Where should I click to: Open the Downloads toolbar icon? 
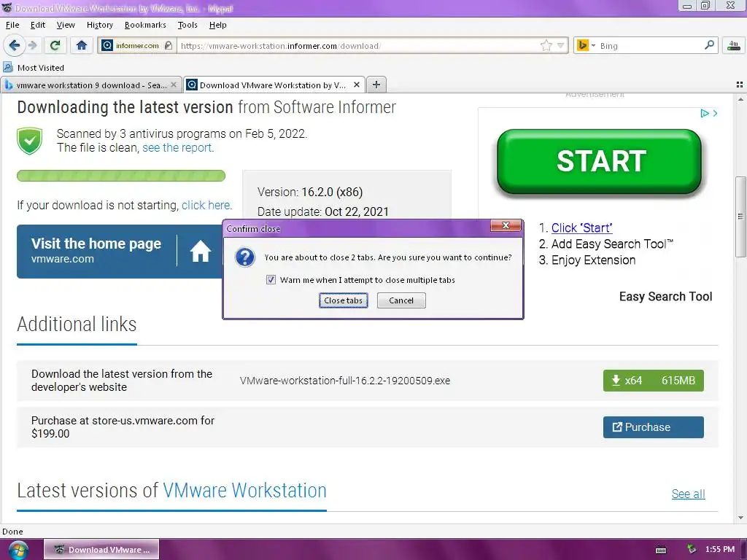pos(734,45)
